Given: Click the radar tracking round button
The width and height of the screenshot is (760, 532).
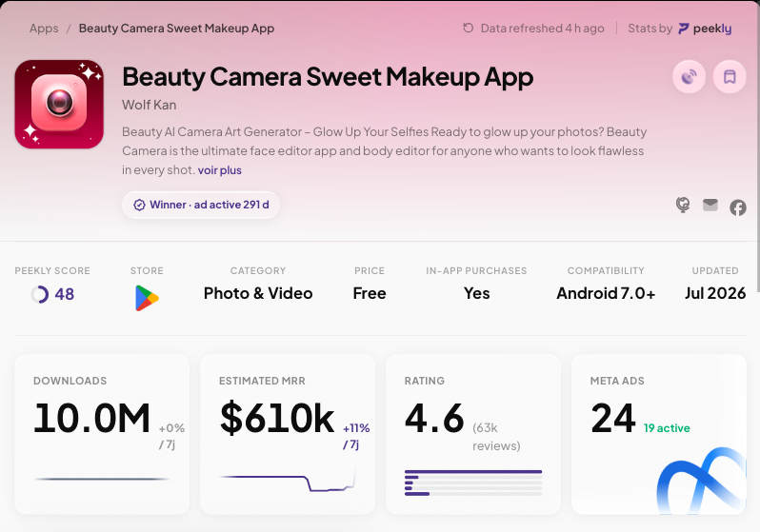Looking at the screenshot, I should (x=689, y=76).
